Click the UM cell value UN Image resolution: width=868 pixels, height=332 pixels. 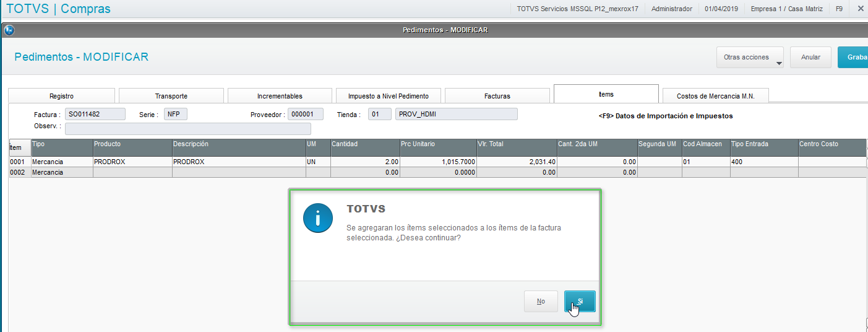318,162
